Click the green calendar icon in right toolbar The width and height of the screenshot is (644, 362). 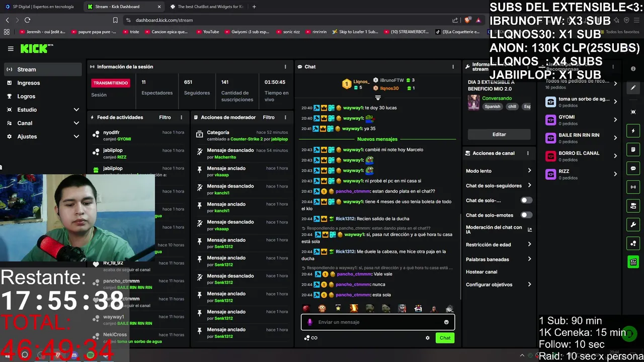pyautogui.click(x=633, y=261)
